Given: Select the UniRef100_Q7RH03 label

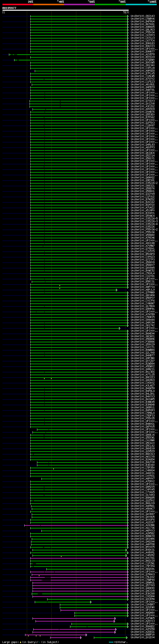Looking at the screenshot, I should coord(143,575).
